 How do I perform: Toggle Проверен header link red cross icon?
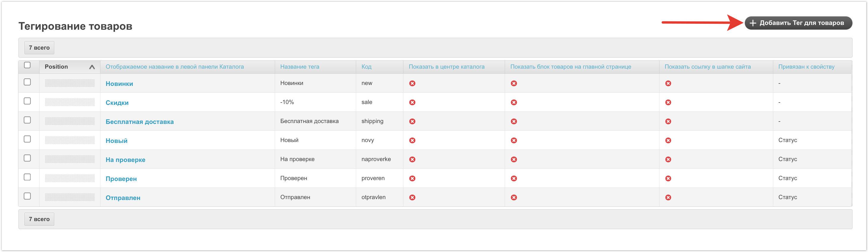pyautogui.click(x=668, y=179)
